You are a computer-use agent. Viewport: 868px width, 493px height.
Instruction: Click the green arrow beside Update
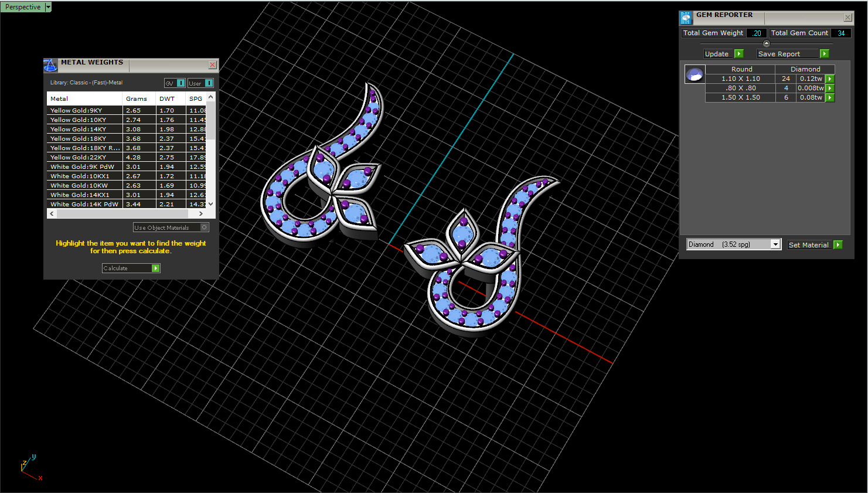pos(738,53)
